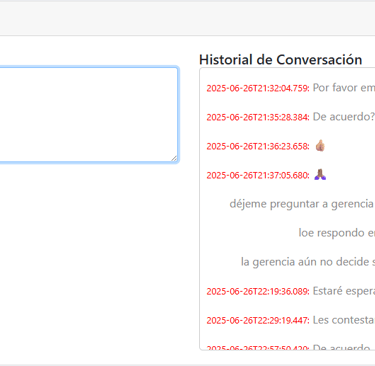Click the thumbs-up emoji message
The height and width of the screenshot is (366, 375).
pos(320,146)
